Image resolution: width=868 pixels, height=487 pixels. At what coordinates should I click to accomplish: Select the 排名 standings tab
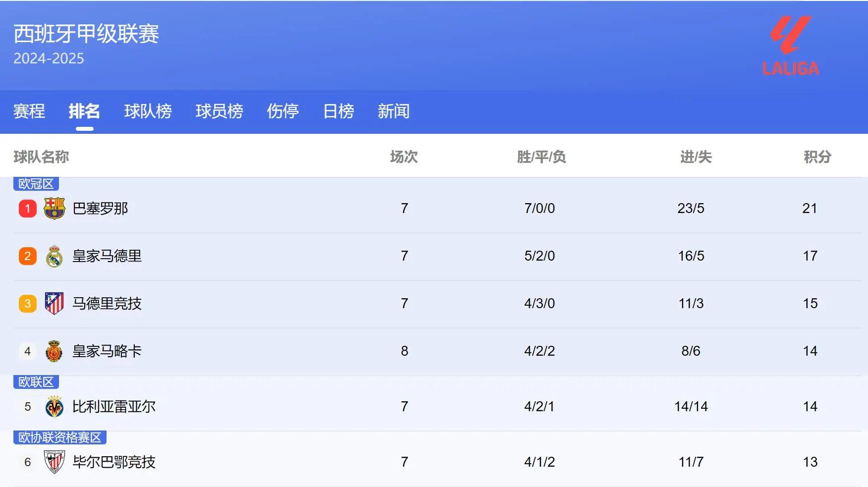tap(84, 111)
